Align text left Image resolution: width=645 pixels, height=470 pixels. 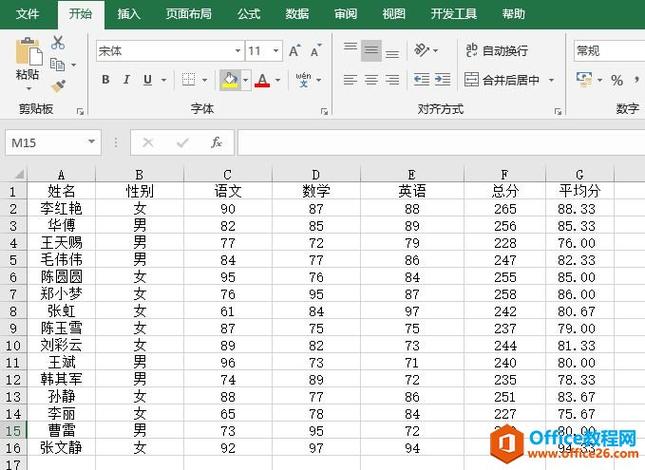(350, 79)
